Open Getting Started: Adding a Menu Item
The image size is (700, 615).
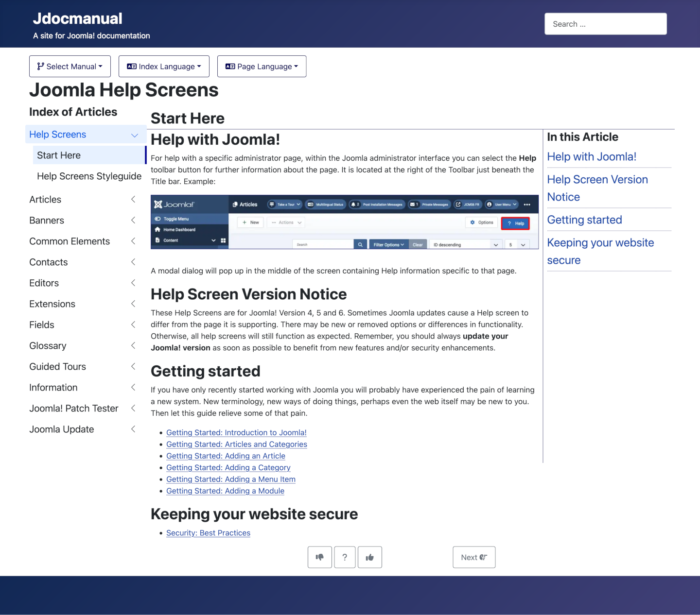click(x=231, y=479)
